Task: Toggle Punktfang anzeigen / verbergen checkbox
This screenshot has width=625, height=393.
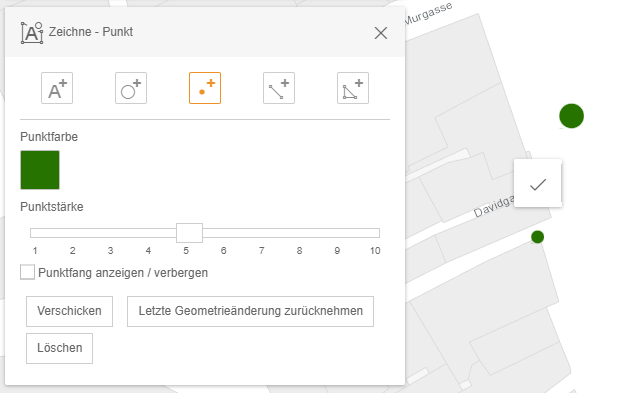Action: pos(28,272)
